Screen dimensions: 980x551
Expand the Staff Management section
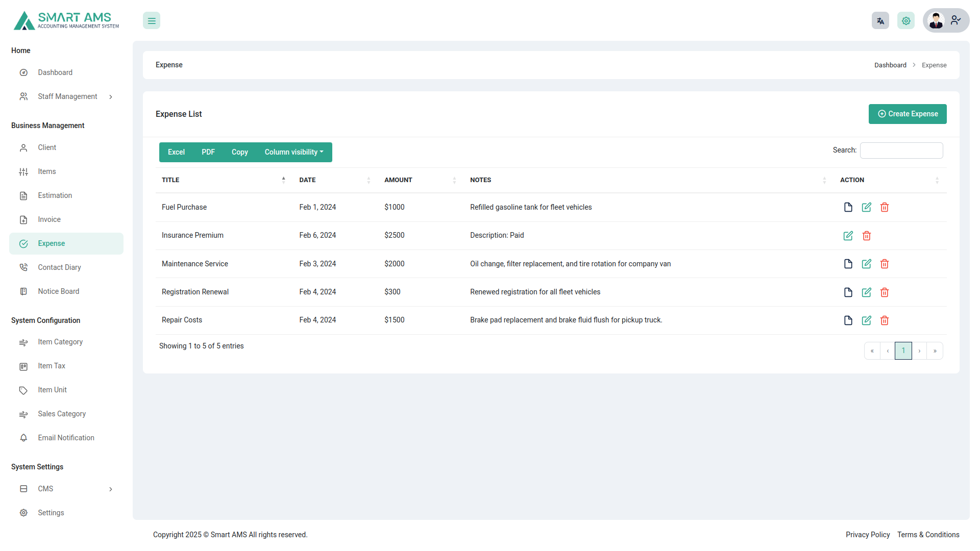[67, 96]
